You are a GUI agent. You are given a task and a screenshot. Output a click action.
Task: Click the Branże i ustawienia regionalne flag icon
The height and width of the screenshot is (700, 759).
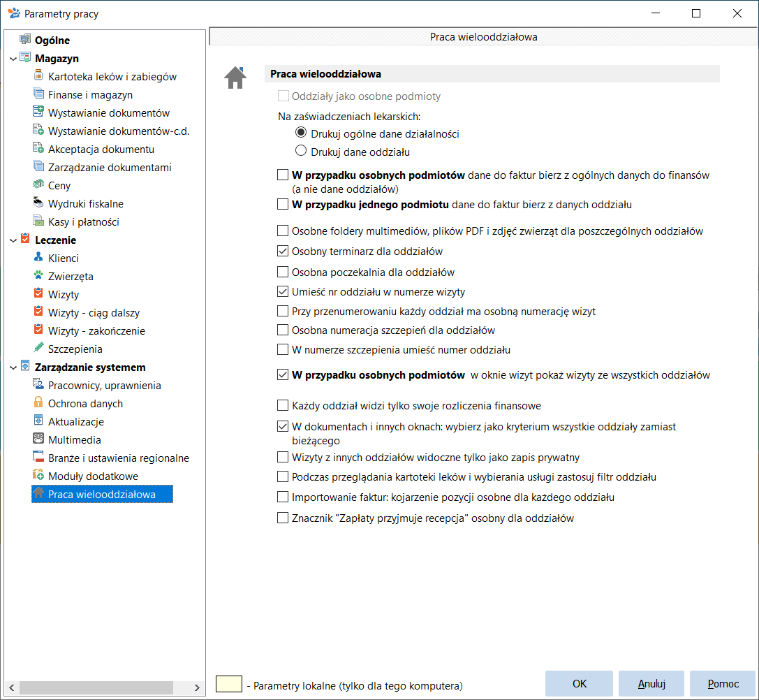click(x=38, y=457)
